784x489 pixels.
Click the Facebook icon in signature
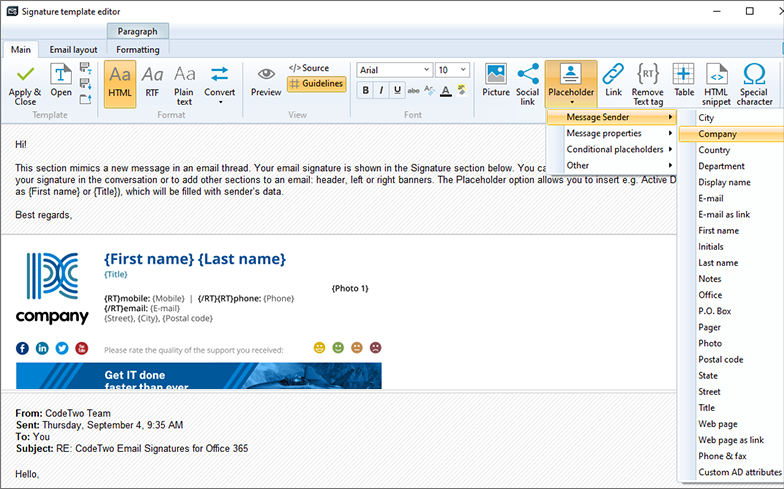click(x=22, y=348)
